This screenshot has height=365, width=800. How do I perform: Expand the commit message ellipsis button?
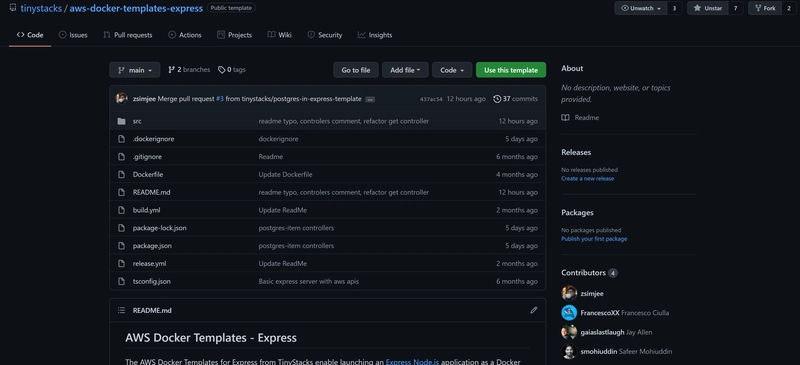click(x=370, y=100)
